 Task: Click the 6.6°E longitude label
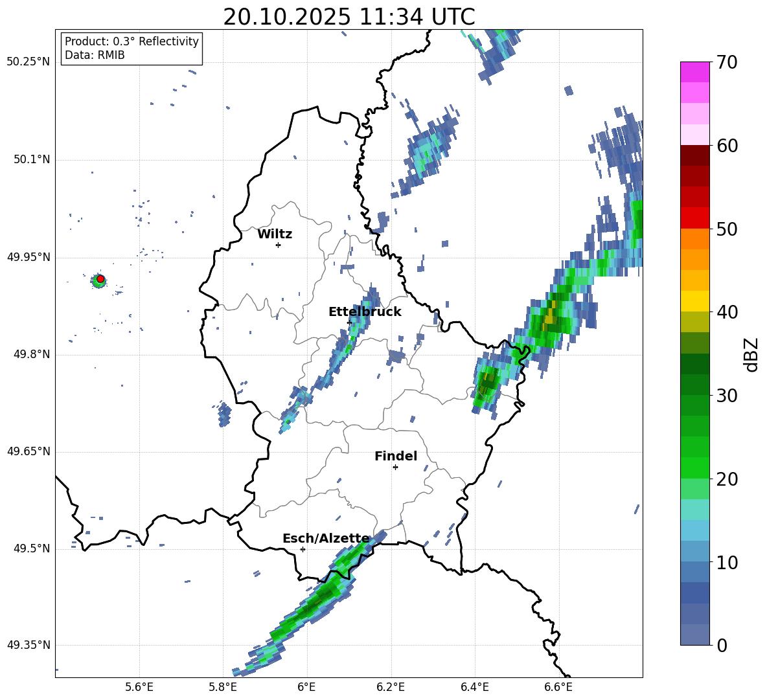(558, 687)
